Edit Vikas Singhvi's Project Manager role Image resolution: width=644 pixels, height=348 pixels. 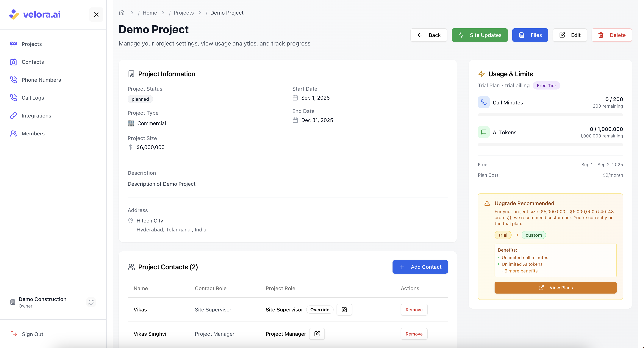317,334
